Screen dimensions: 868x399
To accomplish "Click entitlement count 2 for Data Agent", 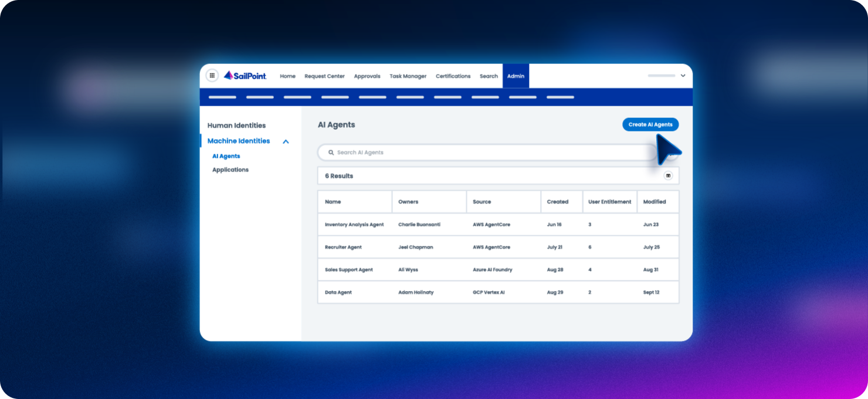I will [x=590, y=292].
